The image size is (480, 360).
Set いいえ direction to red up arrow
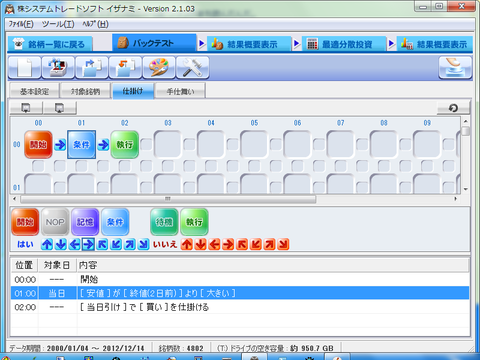187,244
